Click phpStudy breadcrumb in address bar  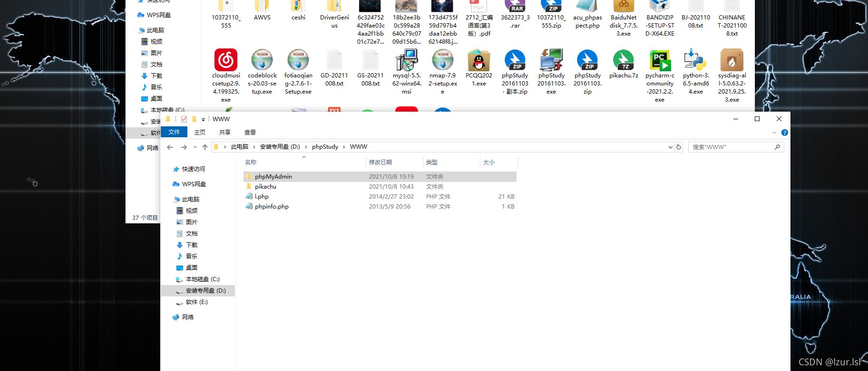coord(325,147)
